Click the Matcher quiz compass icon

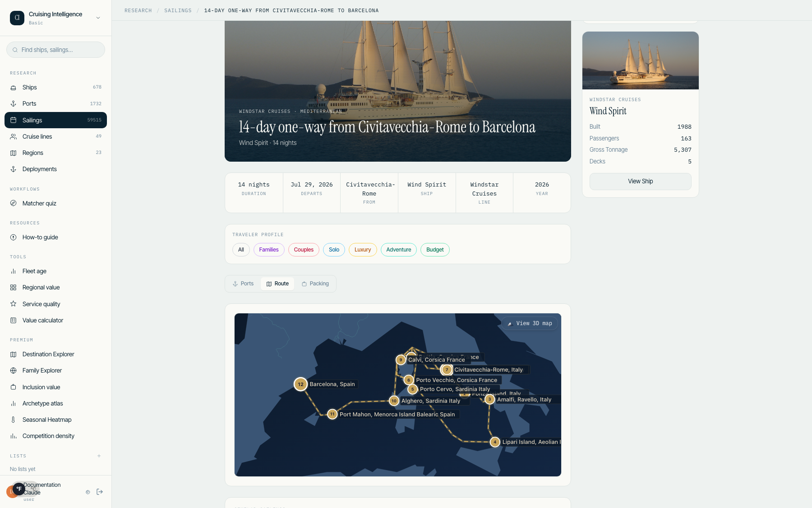point(14,203)
